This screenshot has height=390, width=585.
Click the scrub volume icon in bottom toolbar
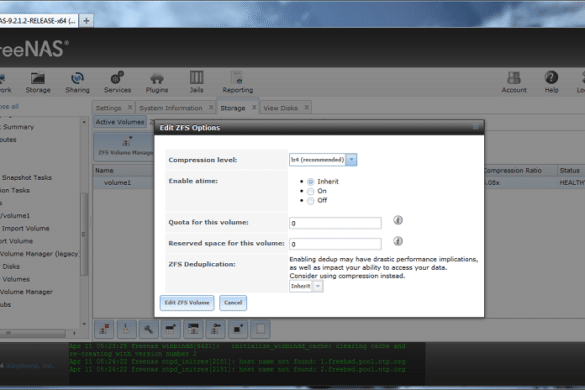click(126, 329)
